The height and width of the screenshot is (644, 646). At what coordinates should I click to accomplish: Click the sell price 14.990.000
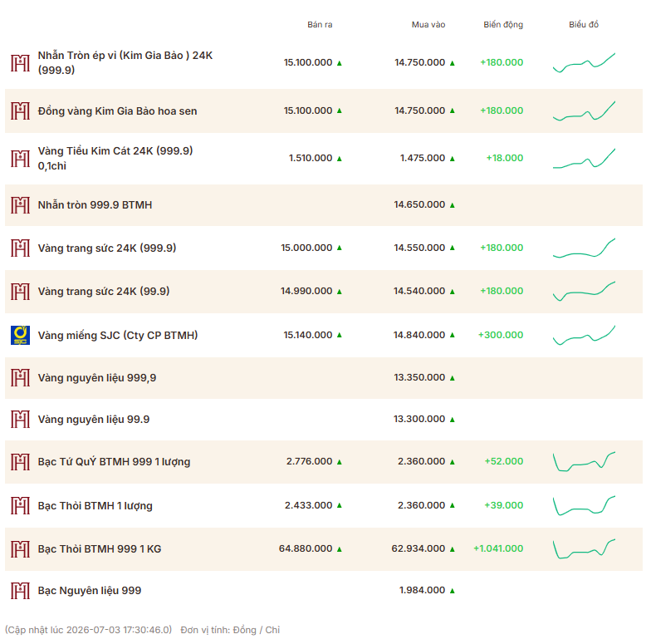(x=306, y=291)
